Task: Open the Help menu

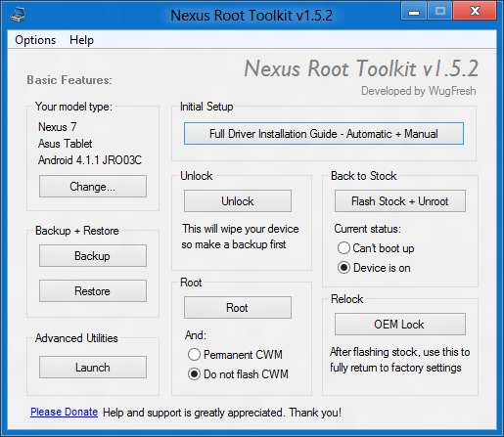Action: (81, 40)
